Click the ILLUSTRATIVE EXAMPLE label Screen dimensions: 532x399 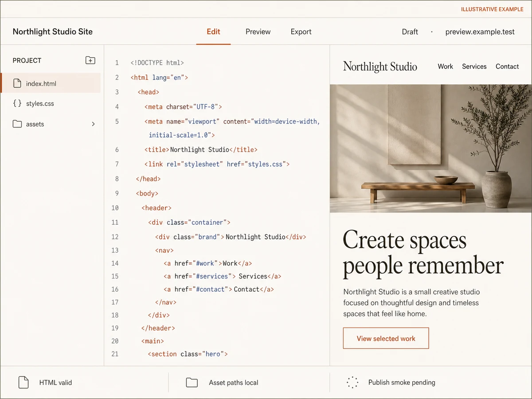(492, 9)
